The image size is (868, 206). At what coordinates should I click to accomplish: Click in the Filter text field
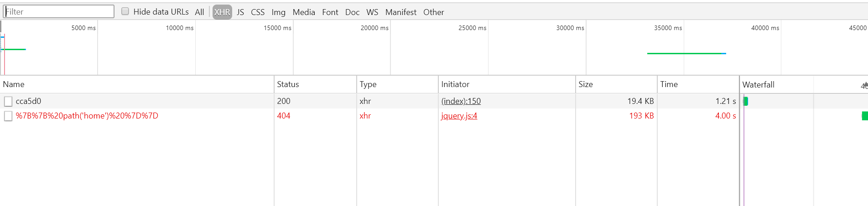coord(59,11)
